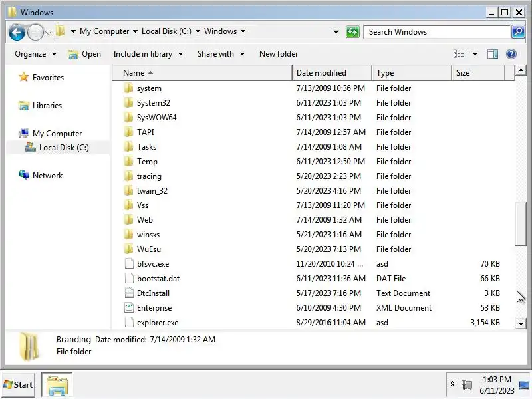Image resolution: width=532 pixels, height=399 pixels.
Task: Expand the Windows breadcrumb arrow
Action: click(243, 31)
